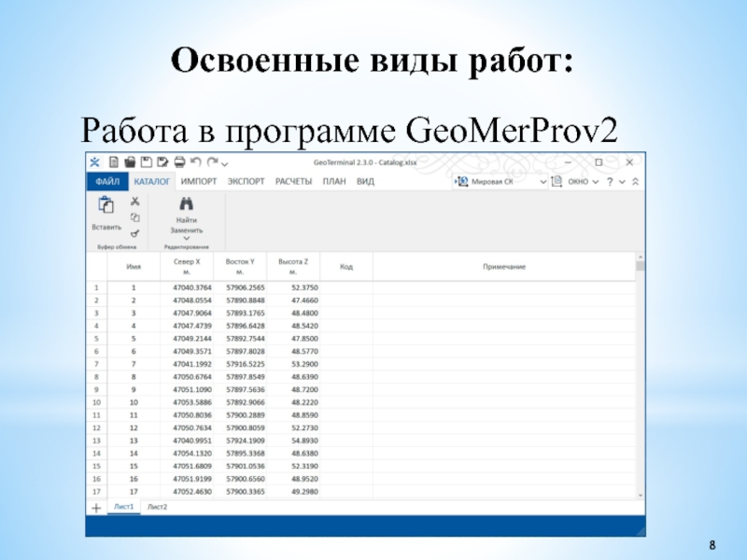Viewport: 747px width, 560px height.
Task: Redo the last action
Action: (x=213, y=161)
